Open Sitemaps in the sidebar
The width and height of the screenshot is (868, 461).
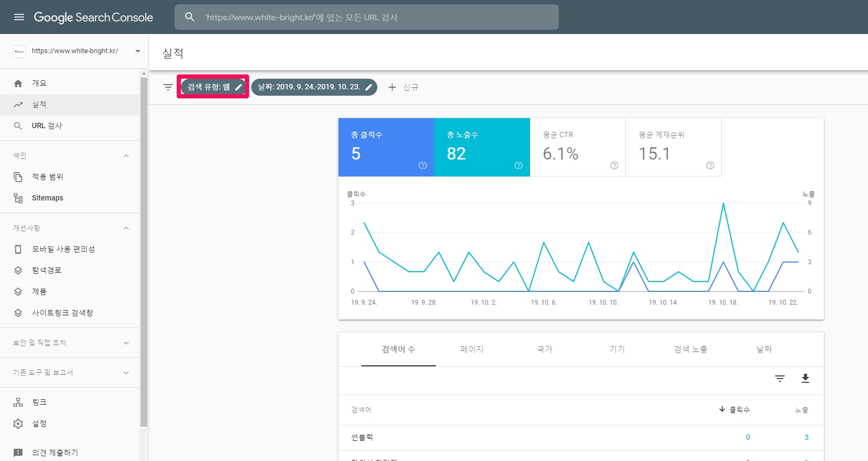pos(47,198)
